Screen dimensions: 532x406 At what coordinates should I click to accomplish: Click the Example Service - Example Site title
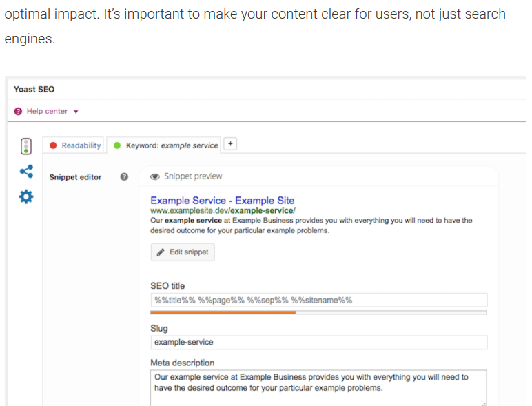tap(222, 201)
